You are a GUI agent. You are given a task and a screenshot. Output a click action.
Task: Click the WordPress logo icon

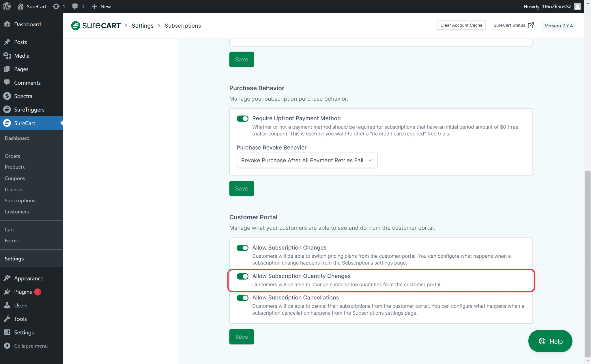point(7,6)
